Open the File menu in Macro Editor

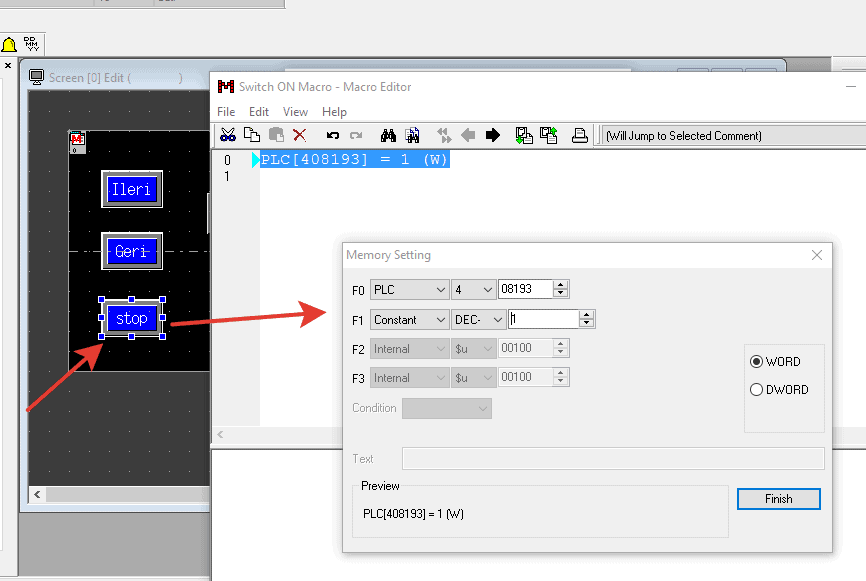point(226,112)
